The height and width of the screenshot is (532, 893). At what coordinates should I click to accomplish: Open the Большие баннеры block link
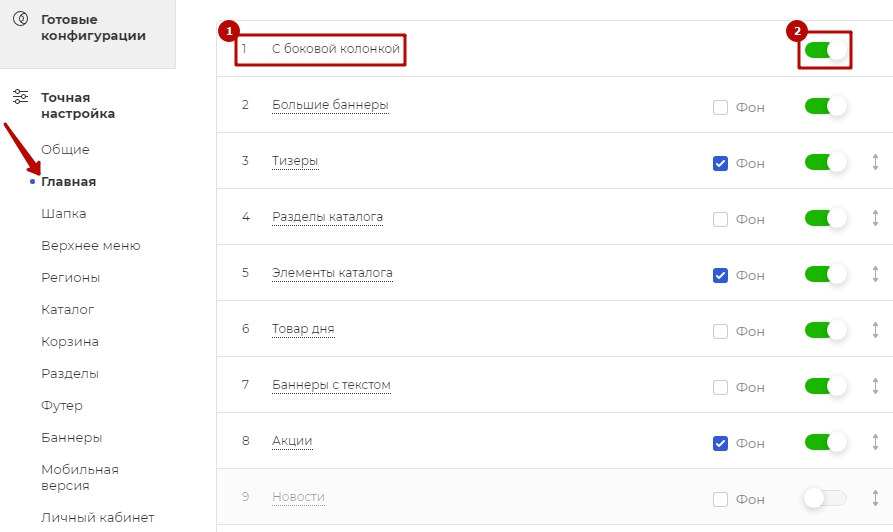330,105
